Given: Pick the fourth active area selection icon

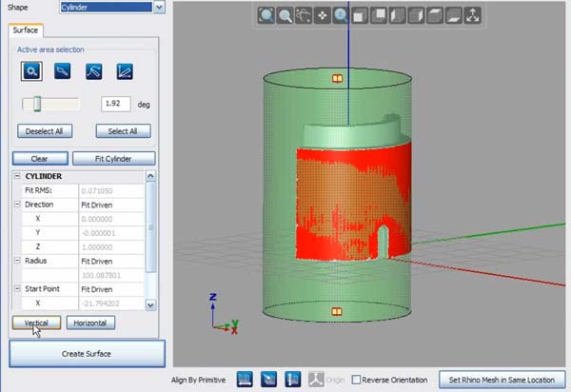Looking at the screenshot, I should coord(125,70).
